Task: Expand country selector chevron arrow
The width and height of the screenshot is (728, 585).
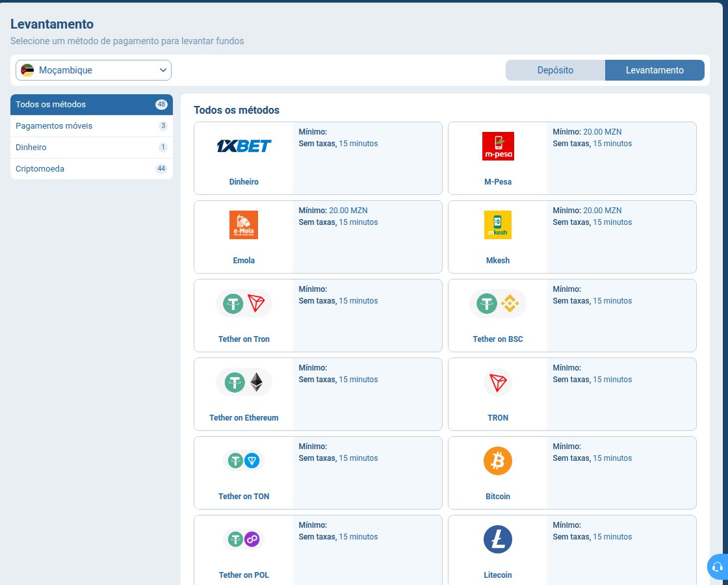Action: [163, 70]
